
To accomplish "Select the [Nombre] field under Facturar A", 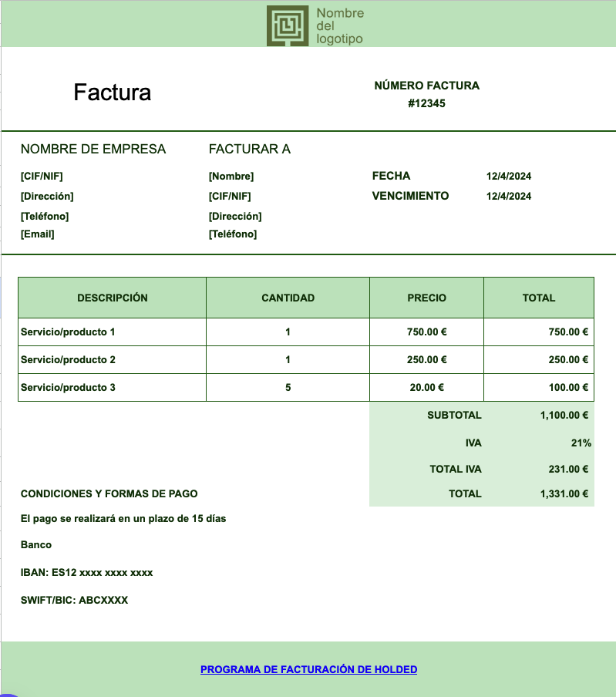I will (x=231, y=176).
